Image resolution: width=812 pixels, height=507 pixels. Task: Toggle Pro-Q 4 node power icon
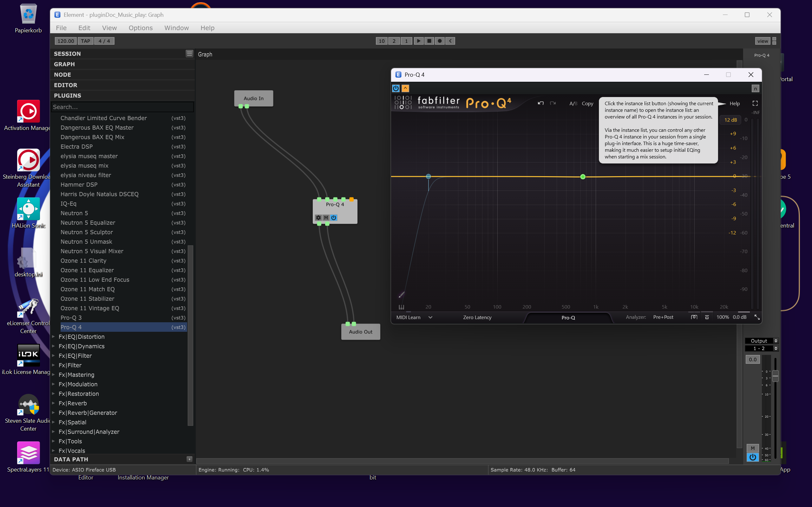click(x=334, y=218)
